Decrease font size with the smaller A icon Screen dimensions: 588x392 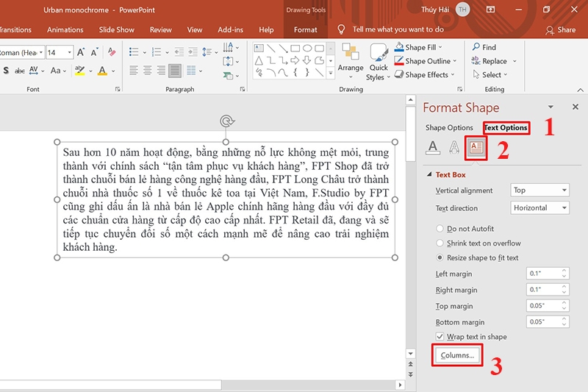94,52
